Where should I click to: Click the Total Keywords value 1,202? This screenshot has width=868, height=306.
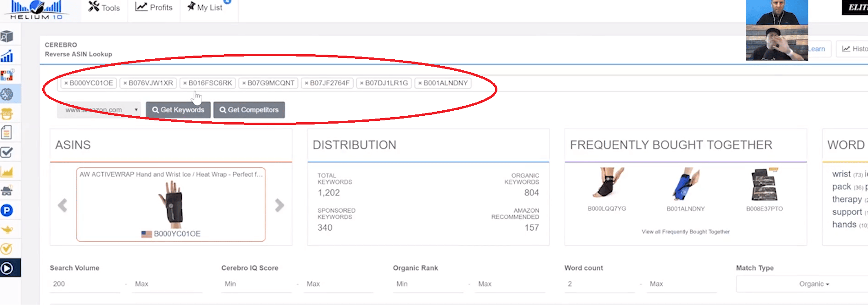329,193
